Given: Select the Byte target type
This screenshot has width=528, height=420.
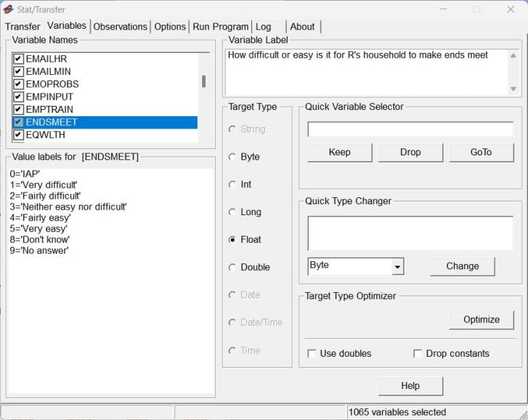Looking at the screenshot, I should pyautogui.click(x=232, y=157).
